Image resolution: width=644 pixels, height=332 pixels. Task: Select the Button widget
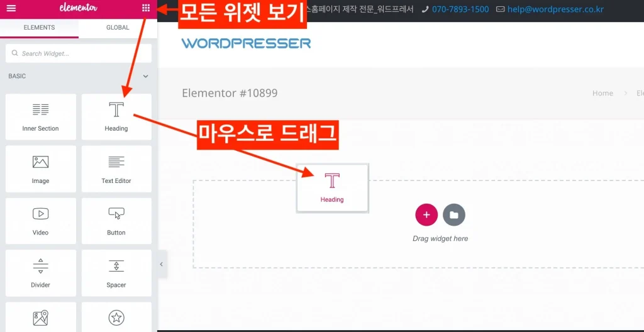coord(116,221)
